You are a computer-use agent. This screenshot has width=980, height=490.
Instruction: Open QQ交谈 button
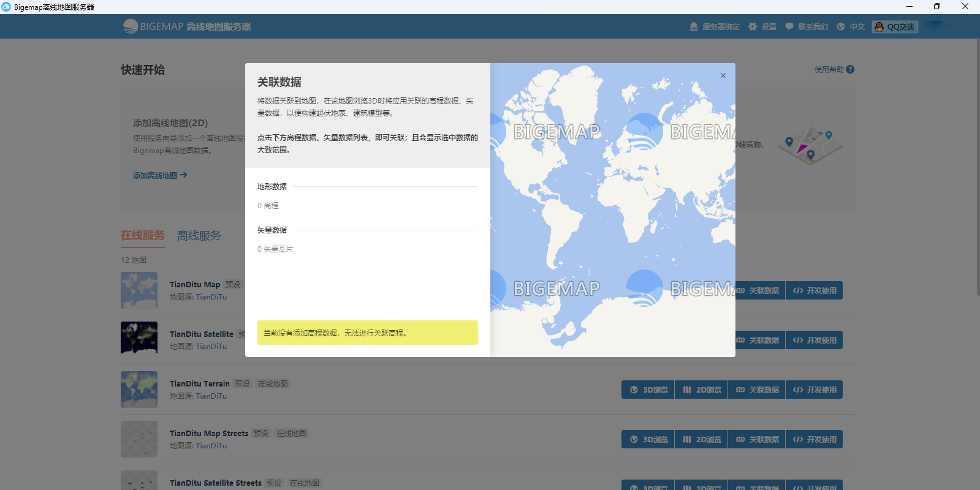pyautogui.click(x=895, y=27)
